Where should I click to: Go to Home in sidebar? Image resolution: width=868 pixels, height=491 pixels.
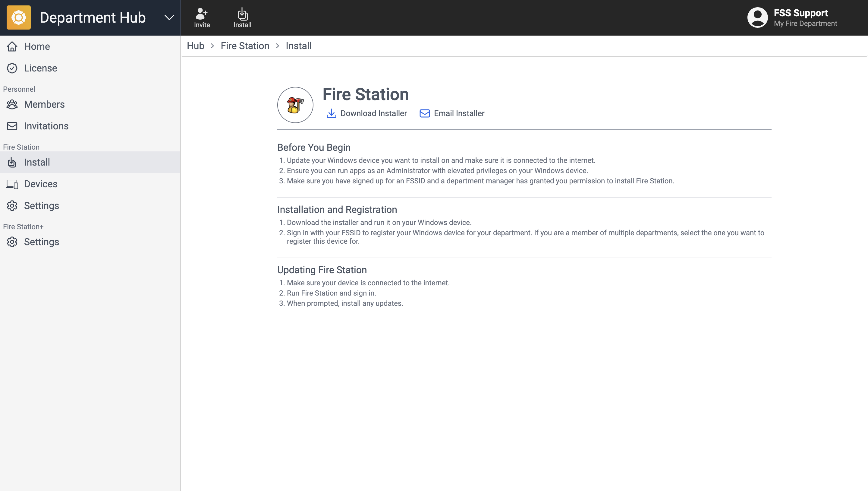click(x=37, y=46)
